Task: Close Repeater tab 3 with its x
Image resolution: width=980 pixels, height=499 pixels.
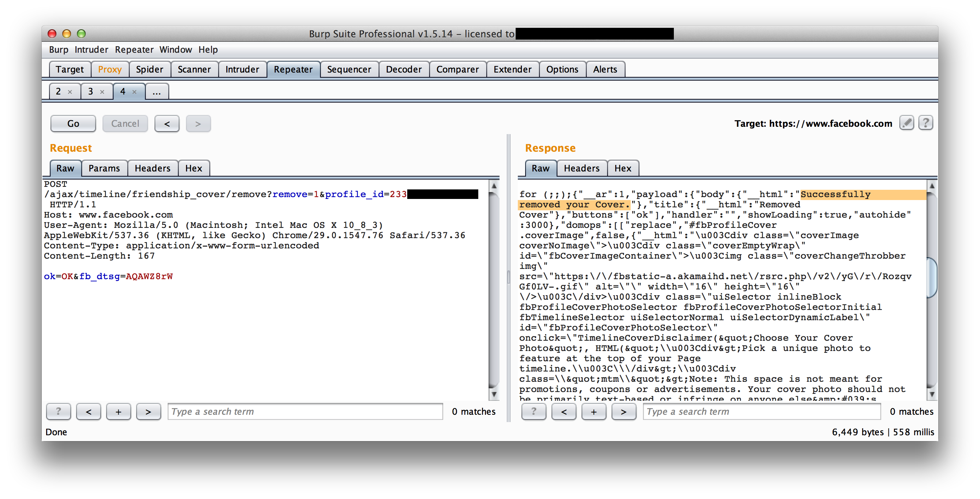Action: coord(102,92)
